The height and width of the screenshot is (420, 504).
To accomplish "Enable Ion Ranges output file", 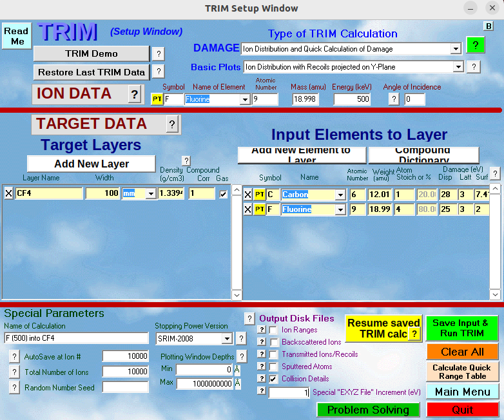I will click(273, 330).
